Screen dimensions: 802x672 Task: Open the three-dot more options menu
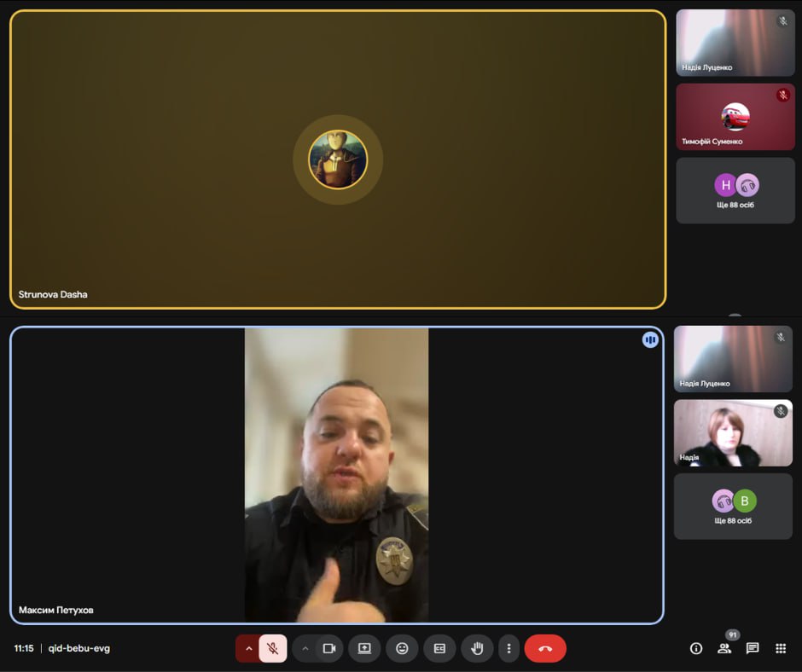click(x=509, y=648)
